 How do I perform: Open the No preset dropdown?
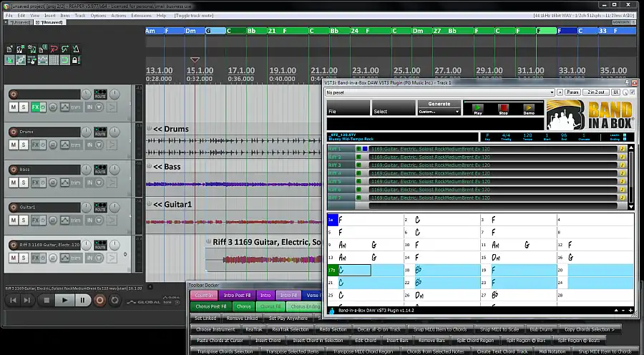(x=440, y=92)
